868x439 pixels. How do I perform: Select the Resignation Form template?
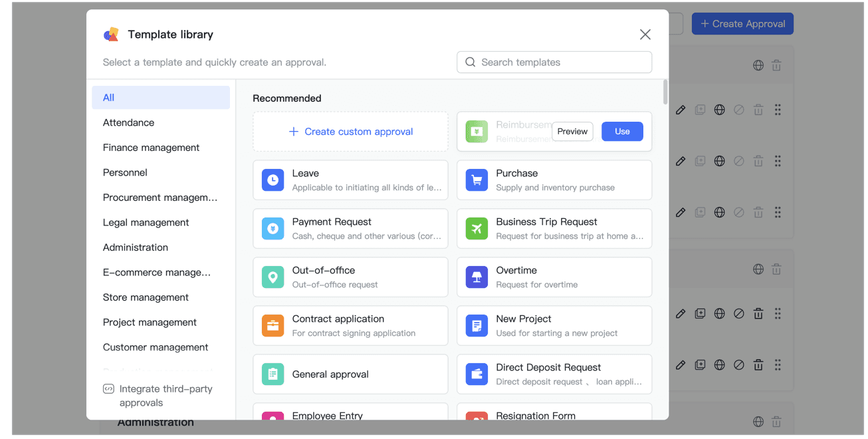coord(554,412)
